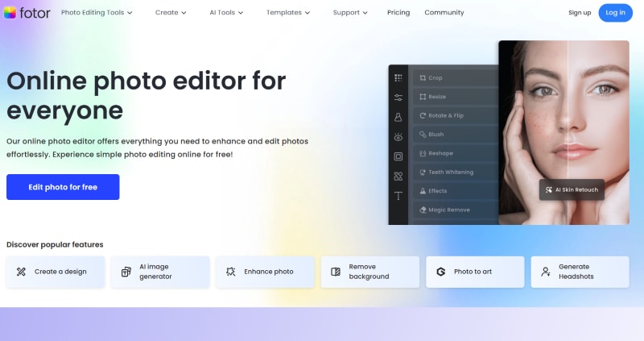Open the Community page
Screen dimensions: 644x341
tap(444, 12)
